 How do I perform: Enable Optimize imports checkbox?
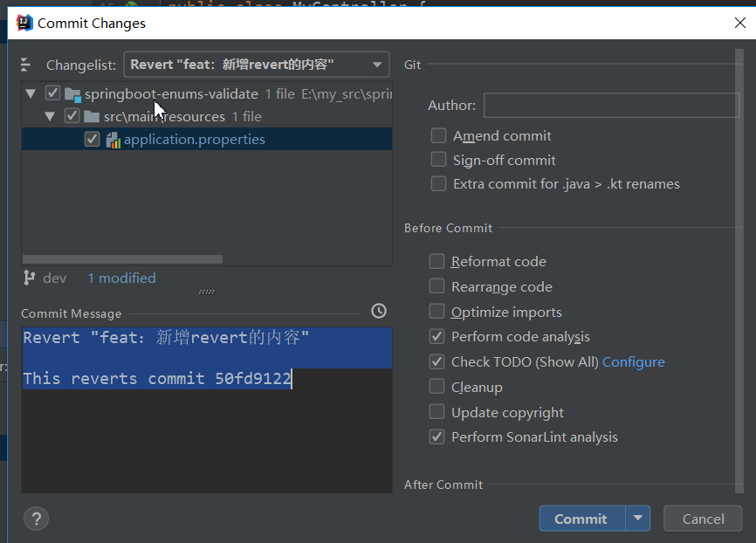(x=436, y=312)
